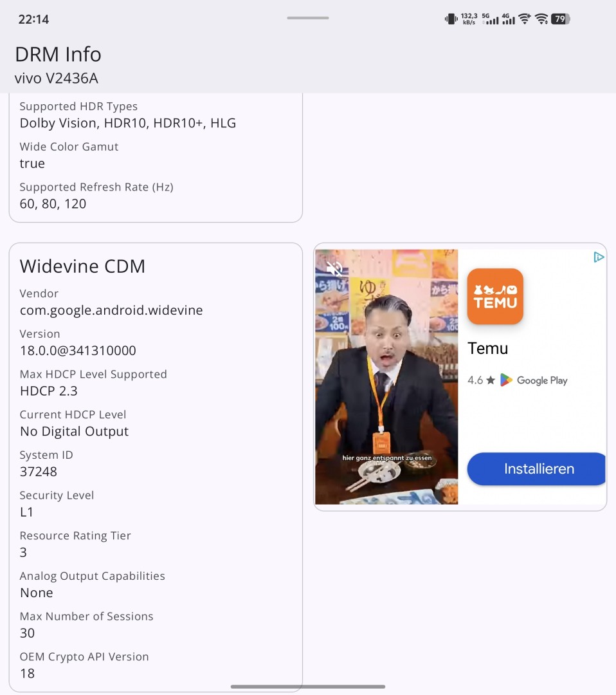The height and width of the screenshot is (695, 616).
Task: Tap the Wi-Fi icon beside the battery
Action: [542, 19]
